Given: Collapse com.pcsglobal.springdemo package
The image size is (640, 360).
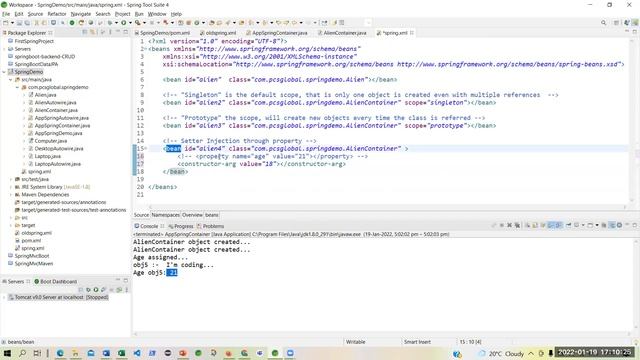Looking at the screenshot, I should click(17, 87).
